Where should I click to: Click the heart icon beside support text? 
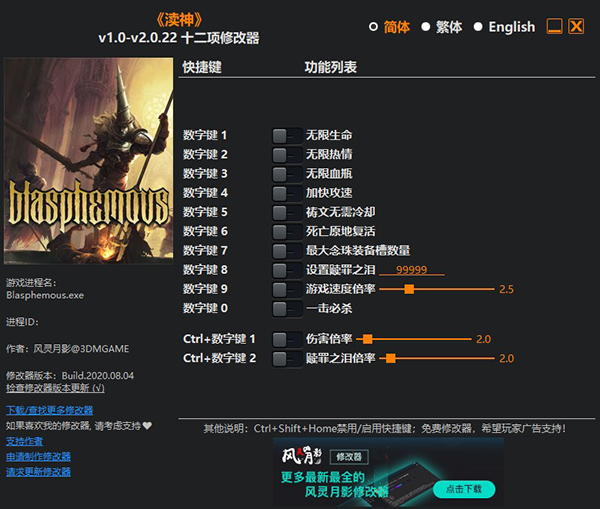click(147, 426)
